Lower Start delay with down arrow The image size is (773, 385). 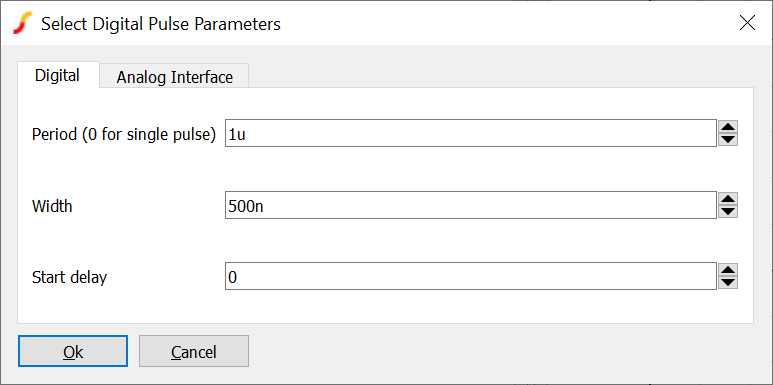728,283
